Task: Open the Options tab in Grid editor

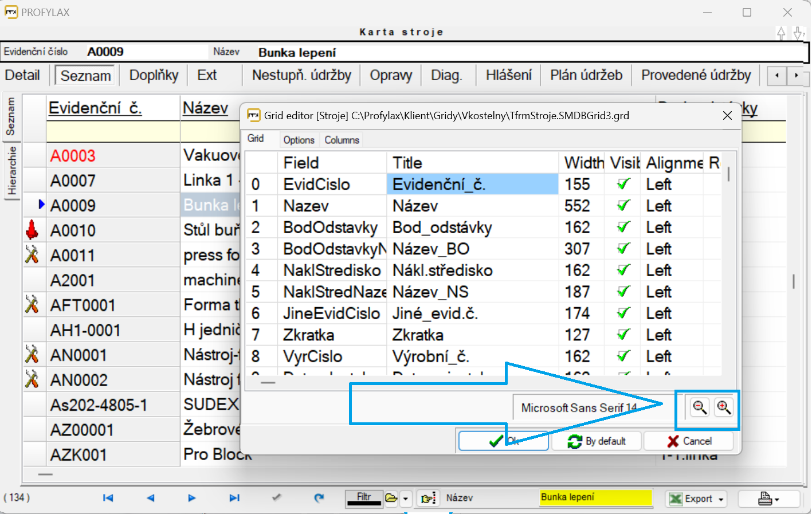Action: tap(299, 140)
